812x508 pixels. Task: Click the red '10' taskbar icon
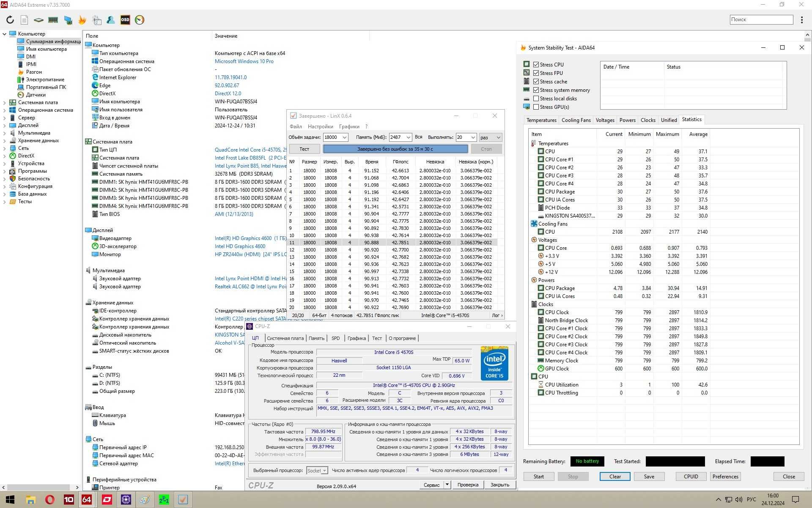point(69,500)
